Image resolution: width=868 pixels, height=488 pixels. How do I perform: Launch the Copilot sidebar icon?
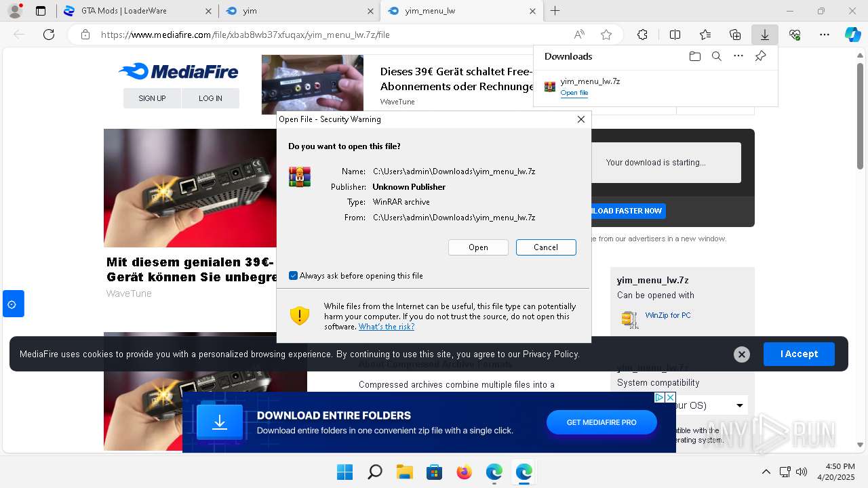[x=852, y=35]
